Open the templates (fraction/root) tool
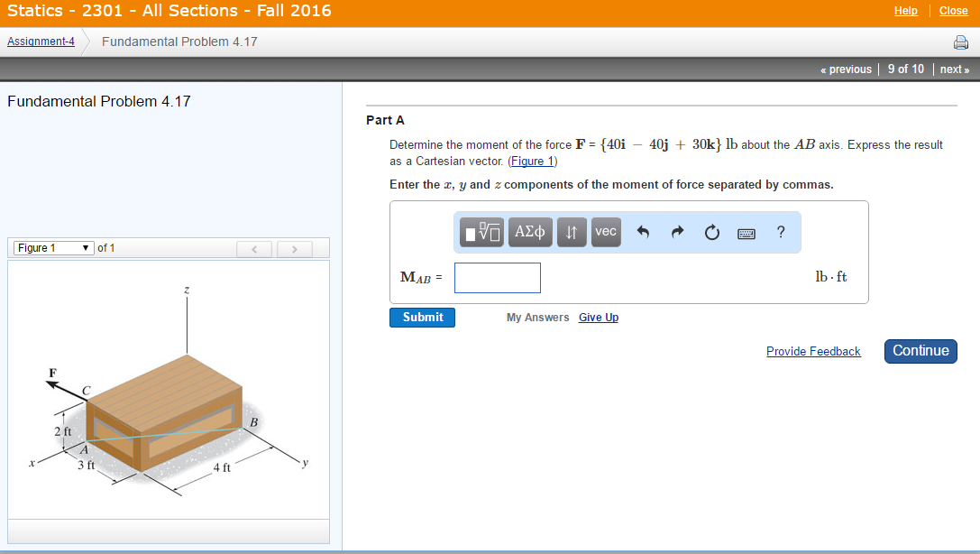The image size is (980, 554). click(x=482, y=232)
